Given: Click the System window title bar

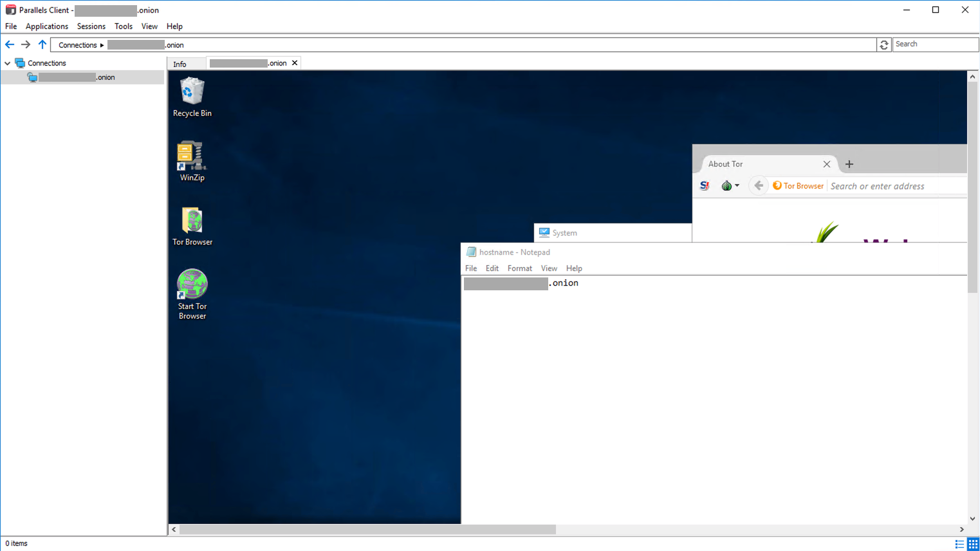Looking at the screenshot, I should pos(613,233).
